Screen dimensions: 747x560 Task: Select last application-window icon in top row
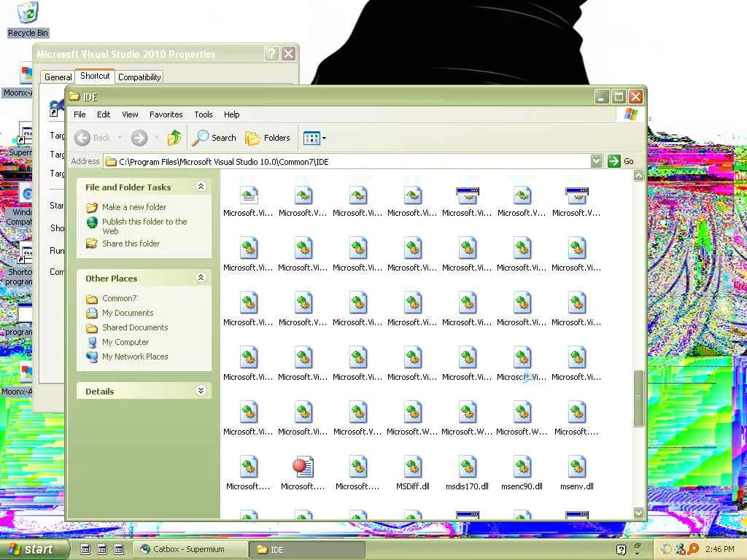577,195
